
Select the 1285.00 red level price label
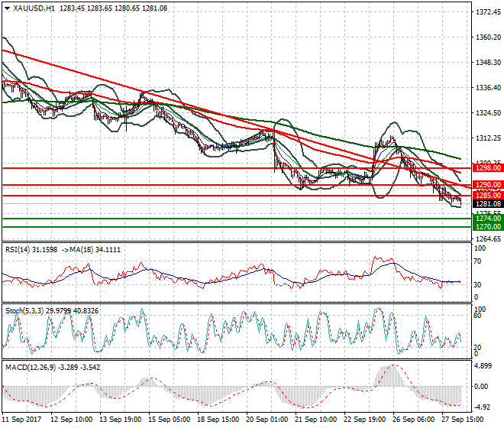488,196
